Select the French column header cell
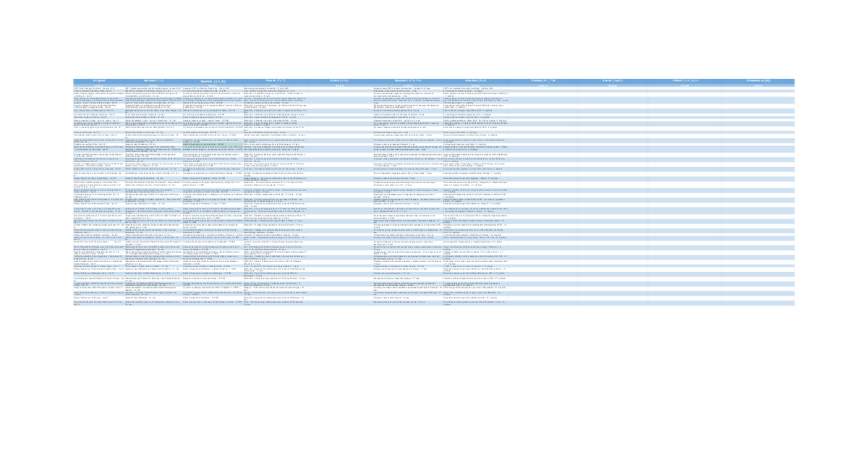 [276, 81]
